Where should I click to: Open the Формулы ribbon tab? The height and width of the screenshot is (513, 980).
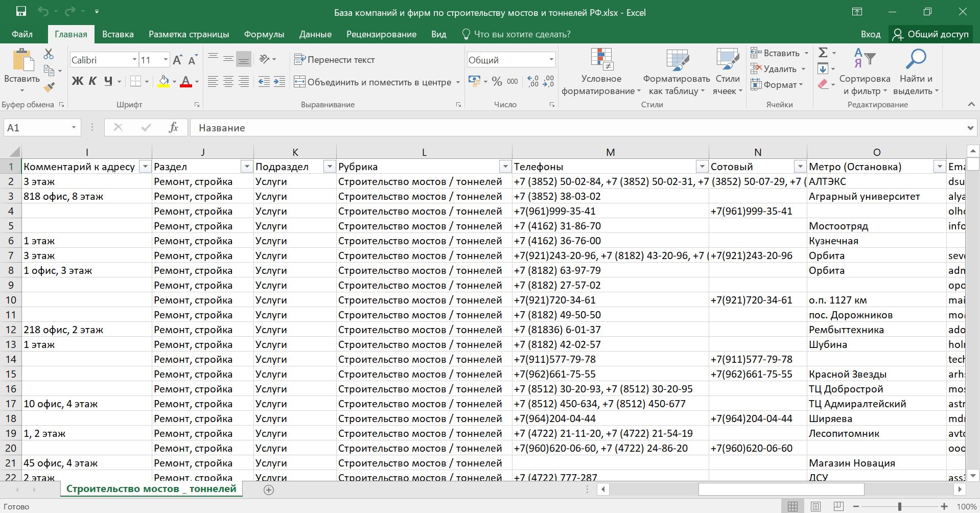coord(264,34)
